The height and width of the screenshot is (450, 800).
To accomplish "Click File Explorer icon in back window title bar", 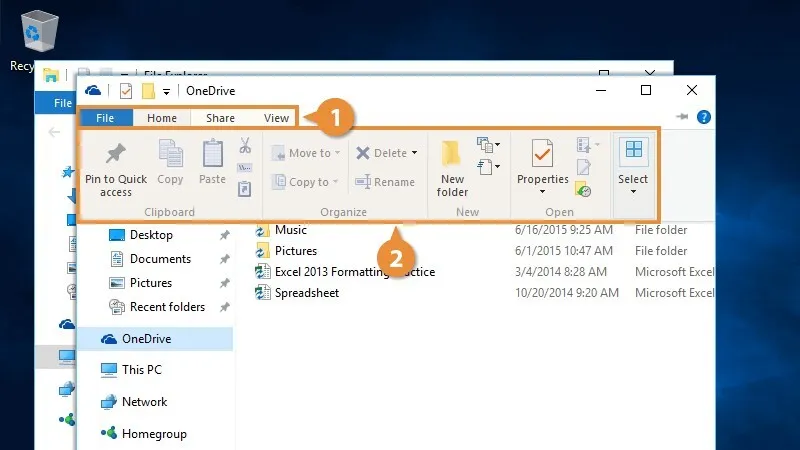I will click(51, 76).
